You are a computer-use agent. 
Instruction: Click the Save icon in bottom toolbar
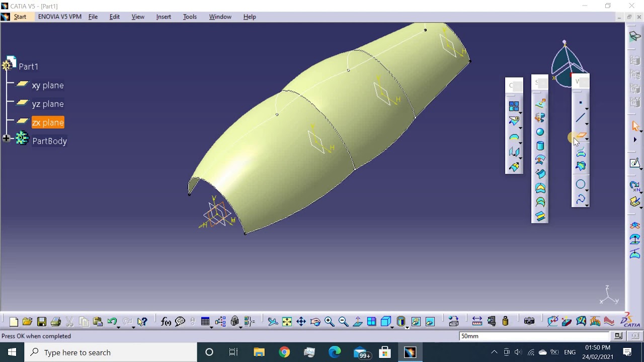coord(42,322)
